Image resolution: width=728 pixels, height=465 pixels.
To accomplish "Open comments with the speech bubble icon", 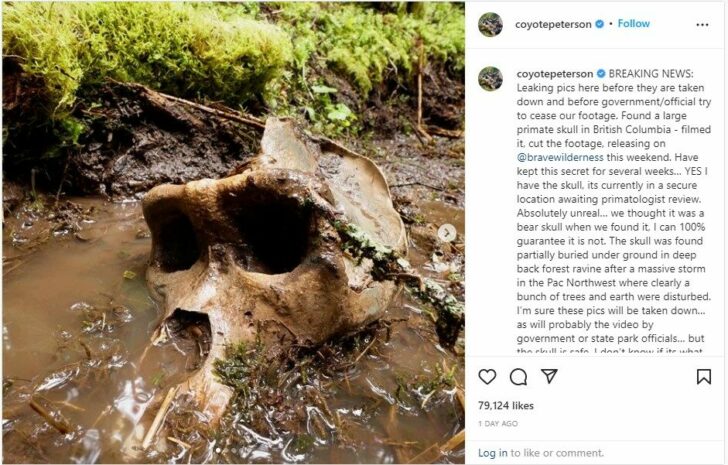I will tap(518, 377).
